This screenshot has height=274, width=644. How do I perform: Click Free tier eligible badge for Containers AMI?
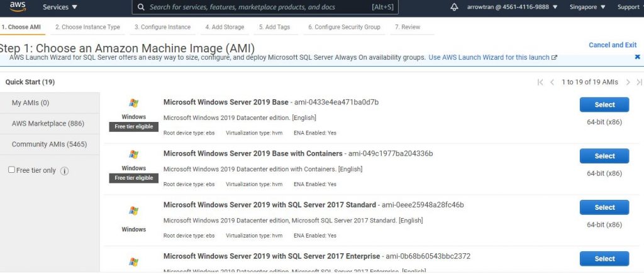tap(133, 178)
